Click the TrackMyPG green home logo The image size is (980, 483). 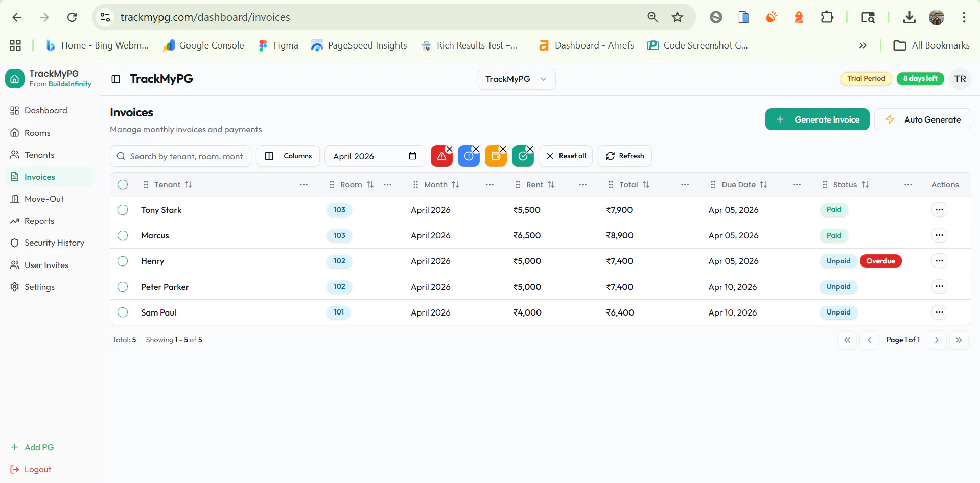pos(15,79)
